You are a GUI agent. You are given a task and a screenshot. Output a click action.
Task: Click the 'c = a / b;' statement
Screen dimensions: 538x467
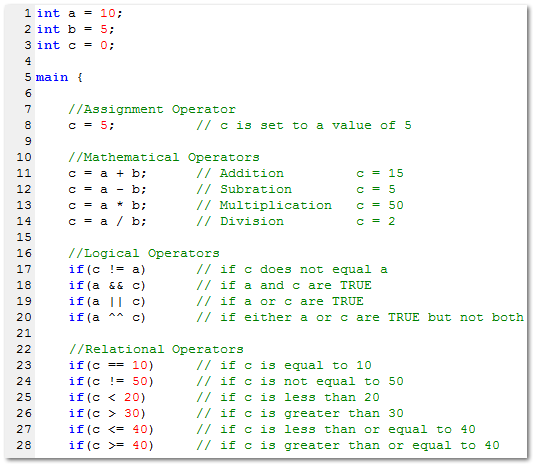tap(107, 221)
